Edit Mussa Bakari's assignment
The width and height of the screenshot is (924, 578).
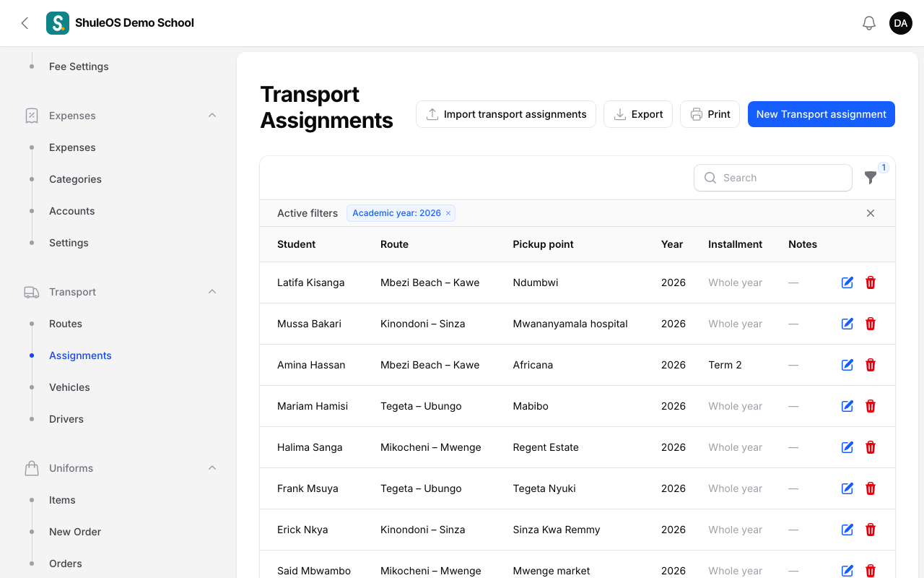pyautogui.click(x=847, y=324)
